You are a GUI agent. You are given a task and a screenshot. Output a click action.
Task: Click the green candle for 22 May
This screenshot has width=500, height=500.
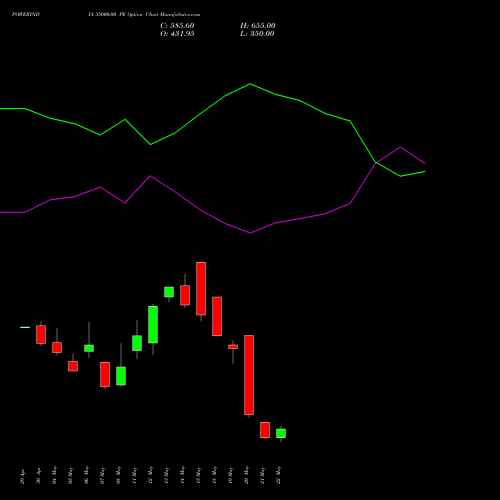point(281,433)
